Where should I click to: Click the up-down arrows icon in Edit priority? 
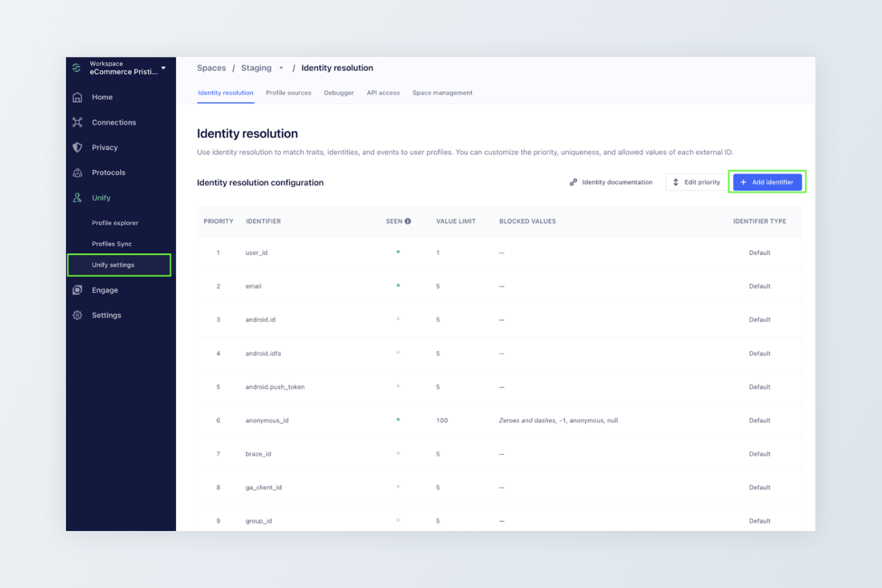tap(676, 182)
